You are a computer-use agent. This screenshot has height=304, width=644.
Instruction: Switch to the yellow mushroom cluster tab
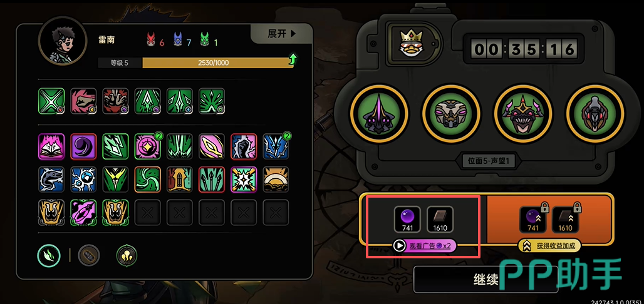point(127,255)
